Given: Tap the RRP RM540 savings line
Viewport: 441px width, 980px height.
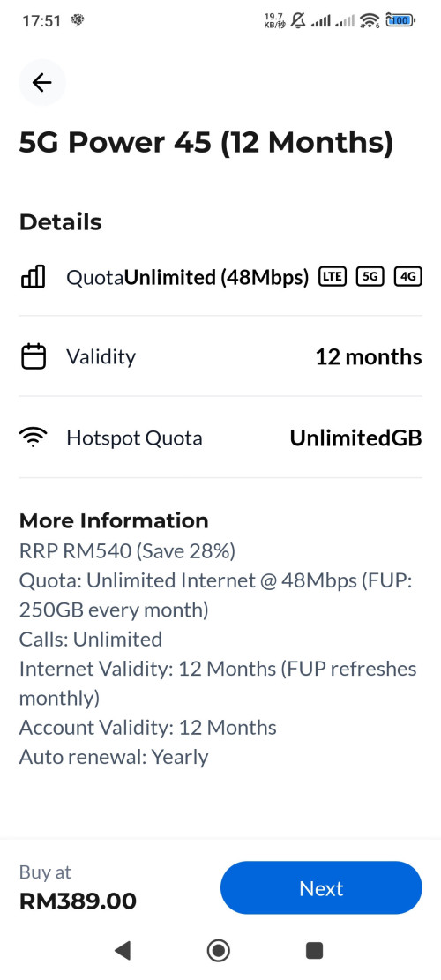Looking at the screenshot, I should point(127,551).
